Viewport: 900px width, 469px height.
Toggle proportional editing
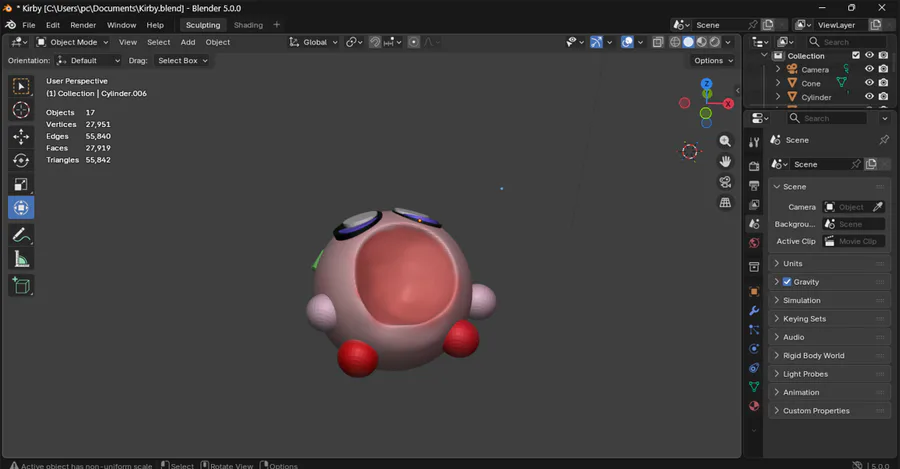coord(413,42)
